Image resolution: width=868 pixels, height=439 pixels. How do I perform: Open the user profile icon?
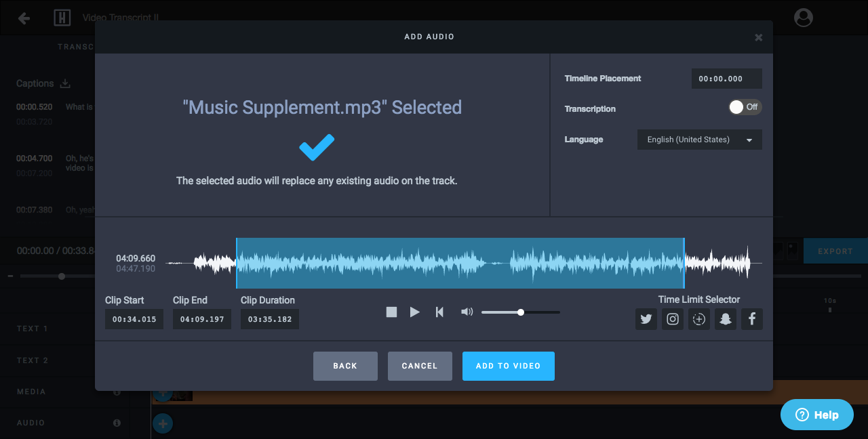coord(803,18)
